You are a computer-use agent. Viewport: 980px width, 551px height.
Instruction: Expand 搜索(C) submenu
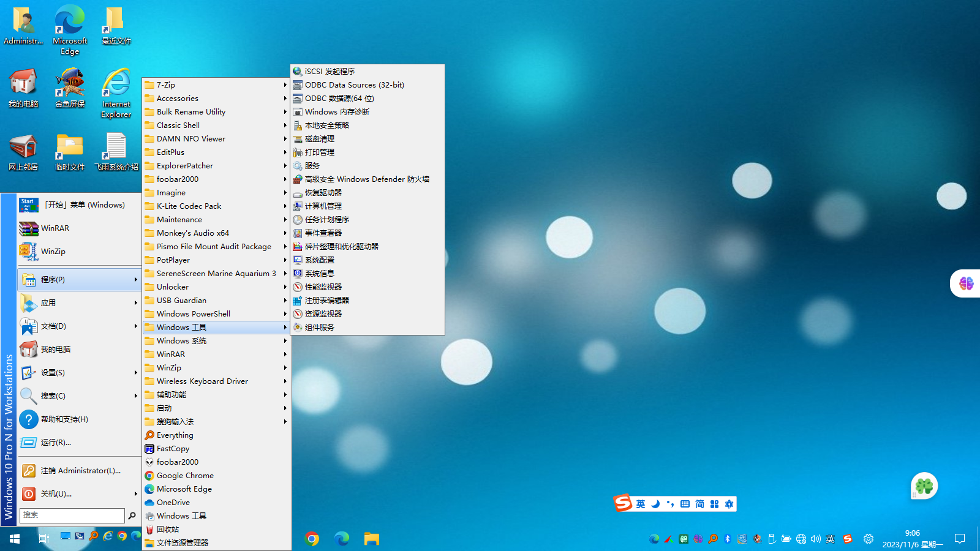(x=80, y=396)
